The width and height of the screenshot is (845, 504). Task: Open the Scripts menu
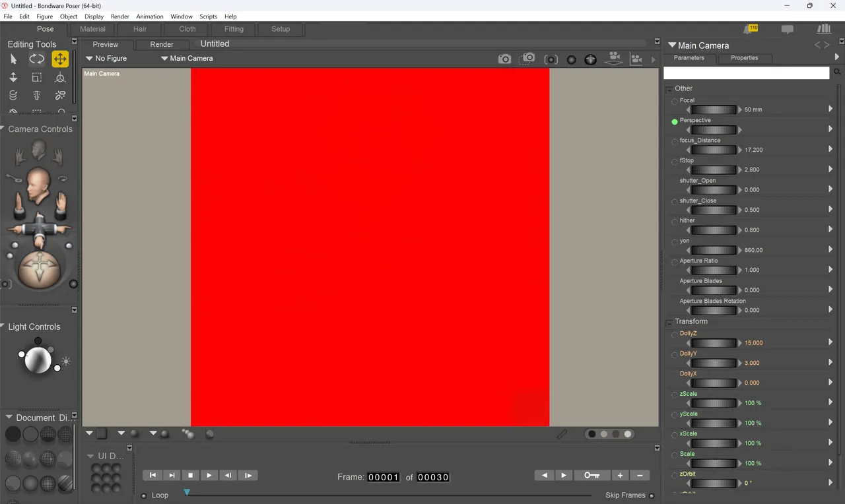pyautogui.click(x=209, y=16)
